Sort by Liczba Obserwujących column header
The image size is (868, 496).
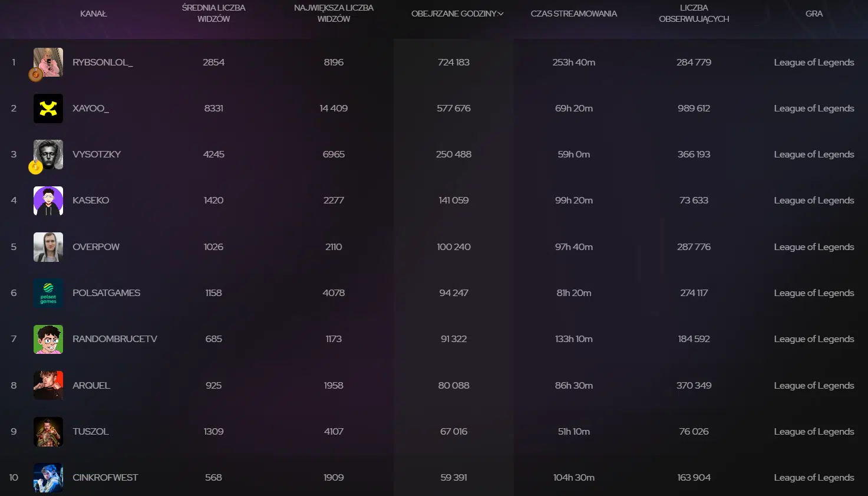coord(694,13)
